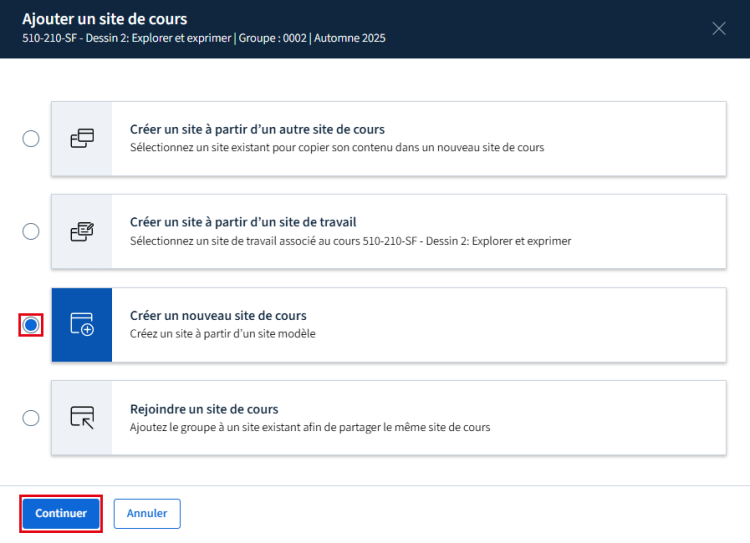
Task: Click the description mentioning 510-210-SF work site
Action: (x=350, y=241)
